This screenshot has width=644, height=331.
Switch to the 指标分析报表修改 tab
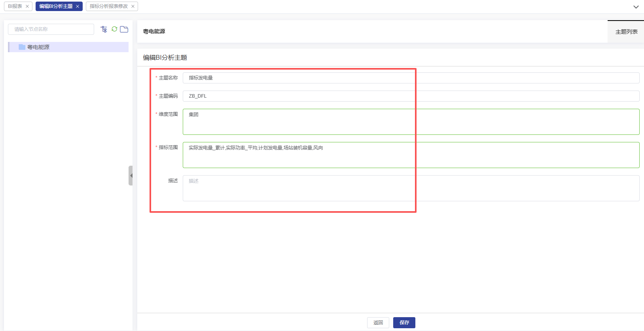pyautogui.click(x=108, y=6)
